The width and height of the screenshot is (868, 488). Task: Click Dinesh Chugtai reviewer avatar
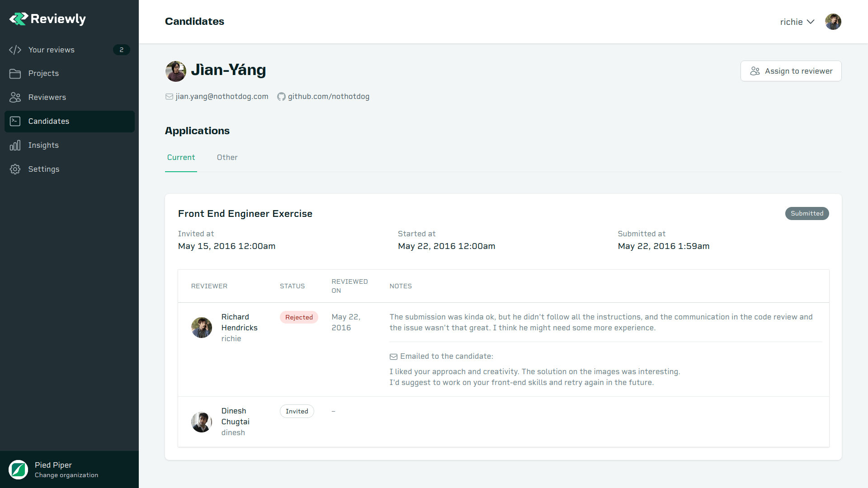pos(202,422)
